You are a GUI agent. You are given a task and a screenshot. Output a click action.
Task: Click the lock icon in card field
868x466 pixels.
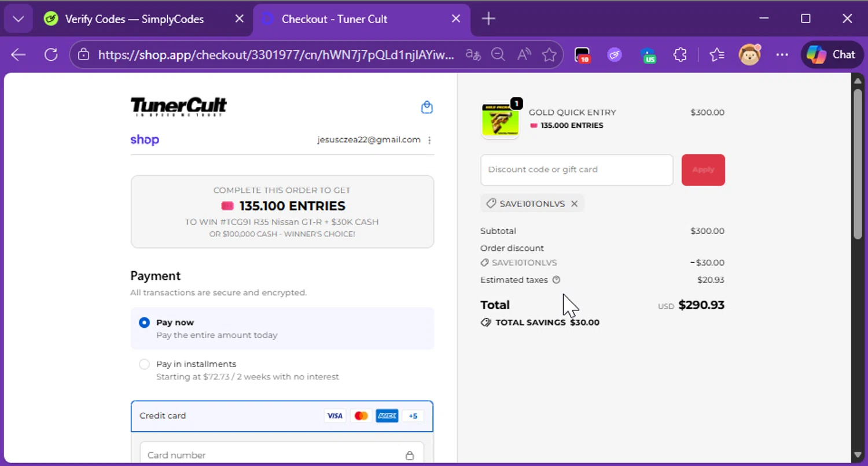click(410, 456)
